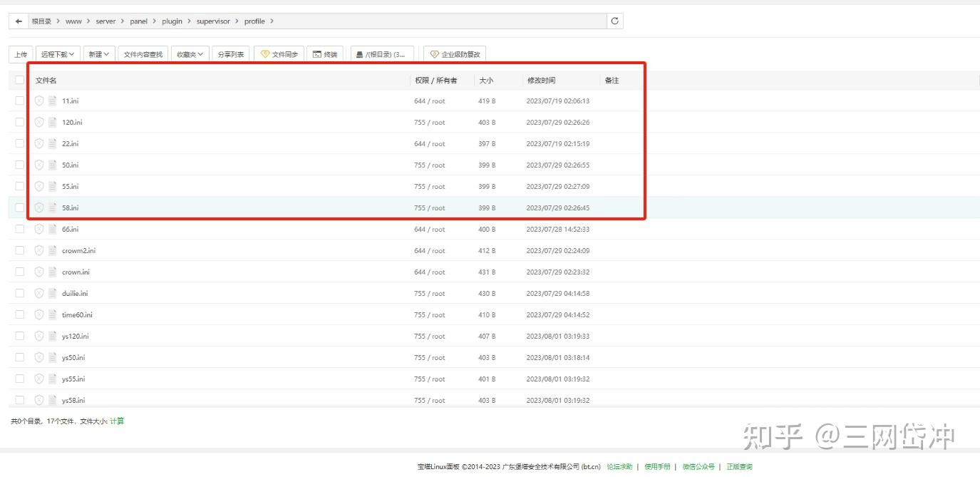Screen dimensions: 980x477
Task: Check the box for ys120.ini
Action: [20, 337]
